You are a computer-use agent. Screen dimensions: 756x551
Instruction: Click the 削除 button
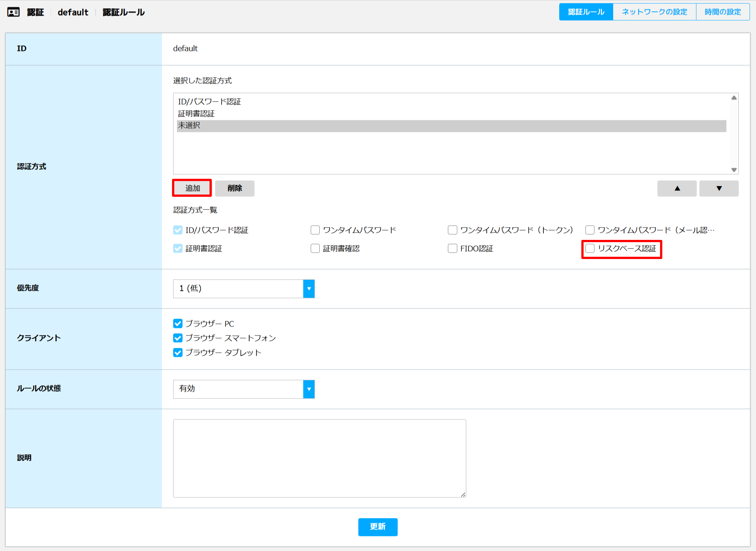(x=235, y=189)
